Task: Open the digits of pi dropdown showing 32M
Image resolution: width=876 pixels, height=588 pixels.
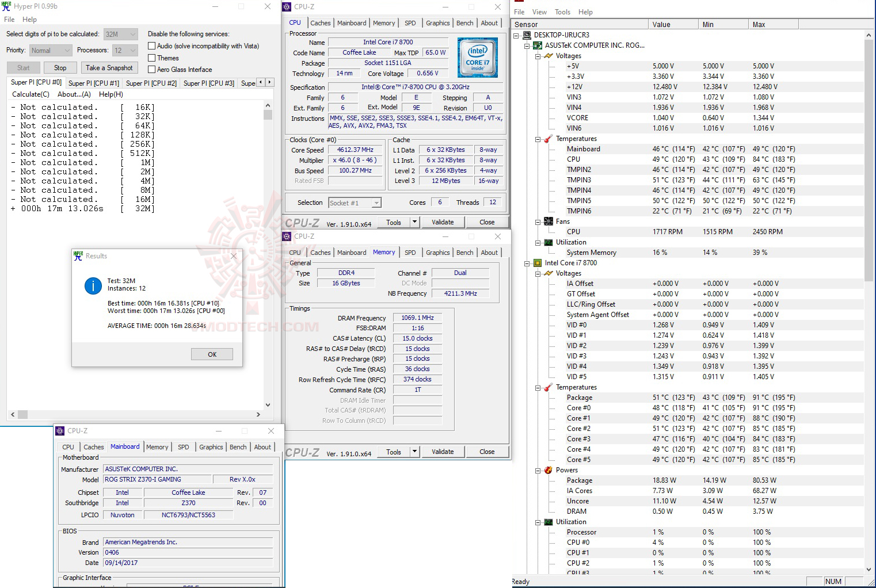Action: [x=120, y=34]
